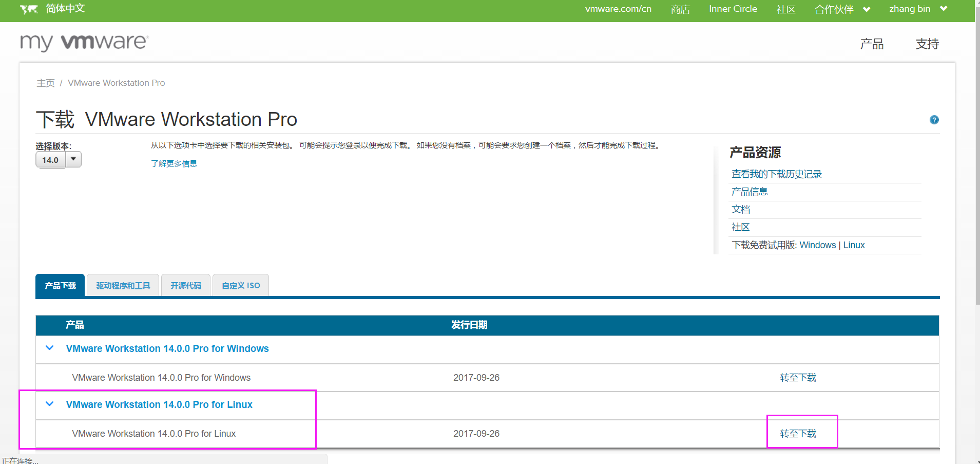Switch to the 驱动程序和工具 tab
Screen dimensions: 980x464
click(x=123, y=286)
